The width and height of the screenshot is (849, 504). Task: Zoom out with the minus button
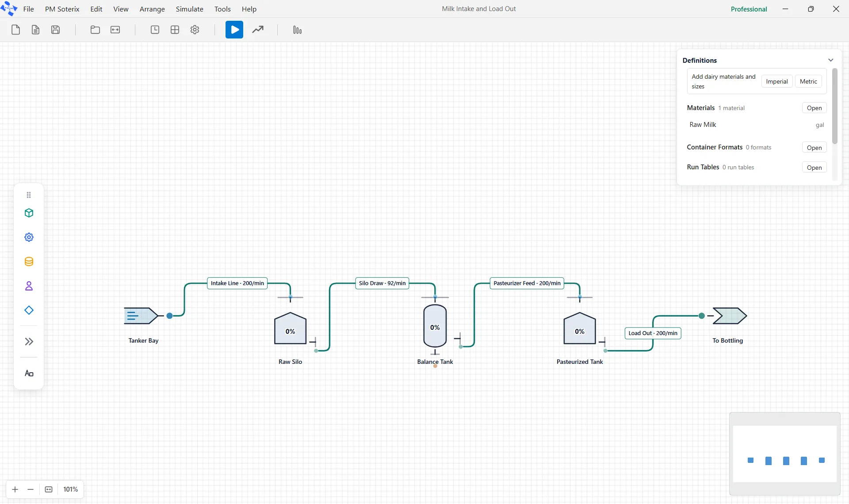31,489
